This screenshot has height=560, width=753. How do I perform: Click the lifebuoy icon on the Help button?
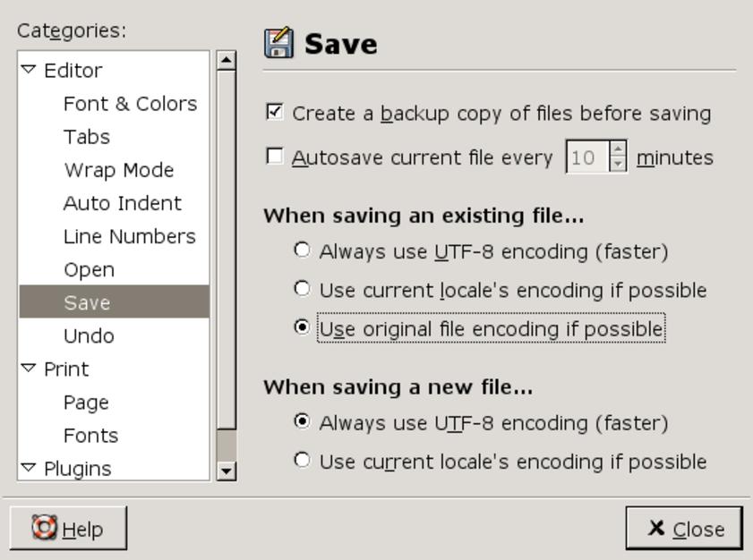[44, 528]
